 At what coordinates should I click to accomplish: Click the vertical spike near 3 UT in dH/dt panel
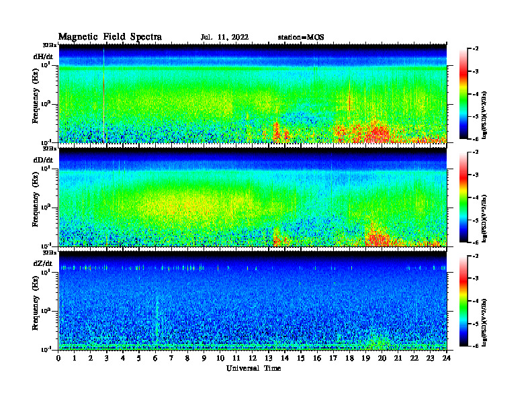point(104,96)
